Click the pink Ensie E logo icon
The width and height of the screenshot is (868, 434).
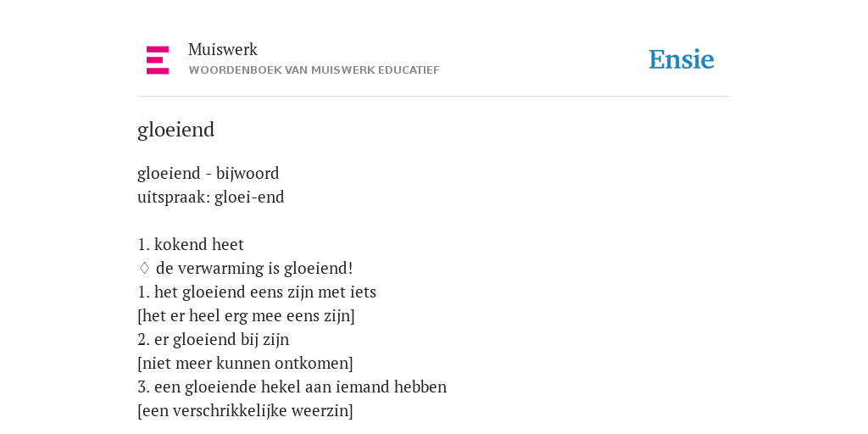(158, 60)
